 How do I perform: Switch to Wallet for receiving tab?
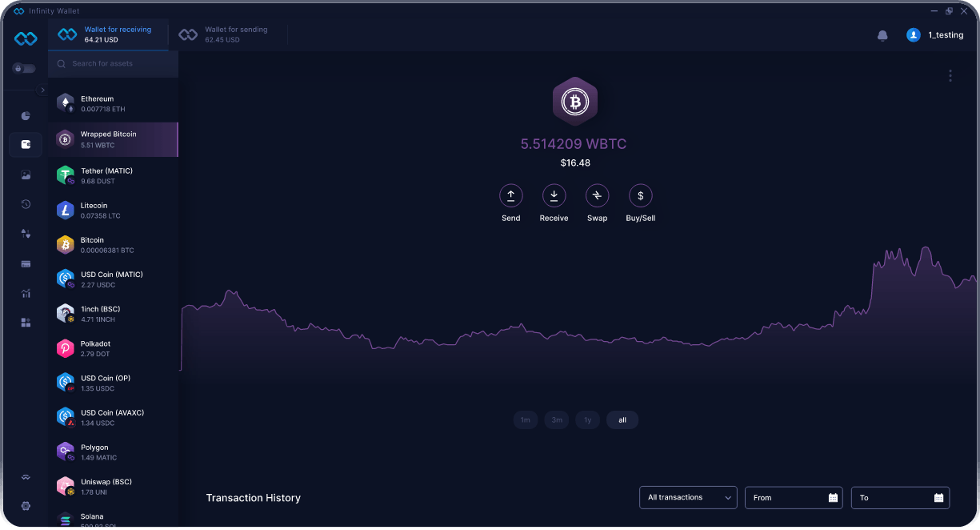[x=109, y=34]
